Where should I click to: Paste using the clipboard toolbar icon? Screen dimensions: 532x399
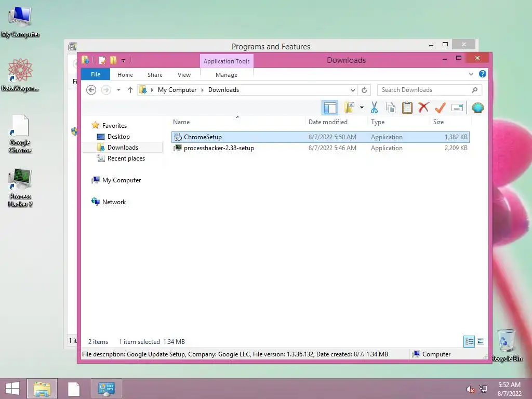(407, 108)
